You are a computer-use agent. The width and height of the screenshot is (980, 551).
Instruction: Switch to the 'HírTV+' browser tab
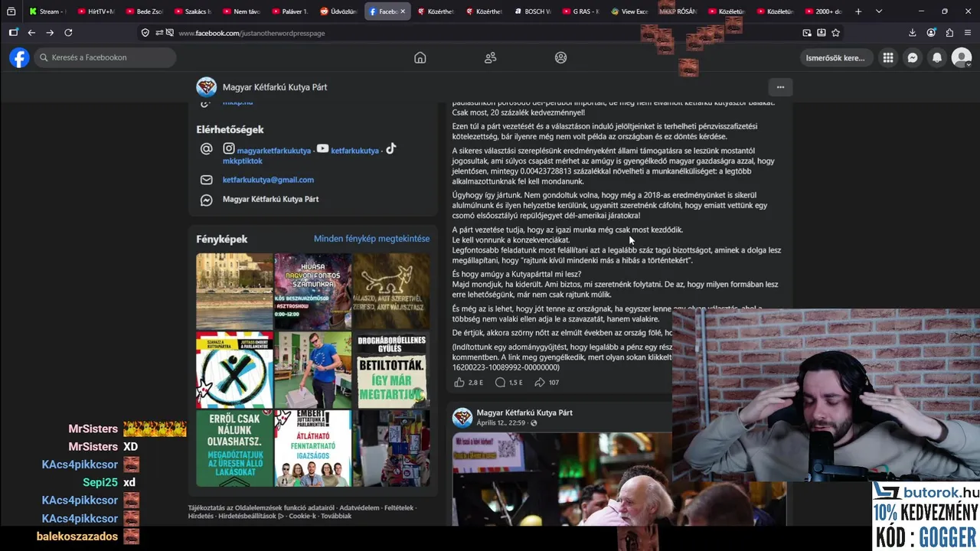click(95, 11)
